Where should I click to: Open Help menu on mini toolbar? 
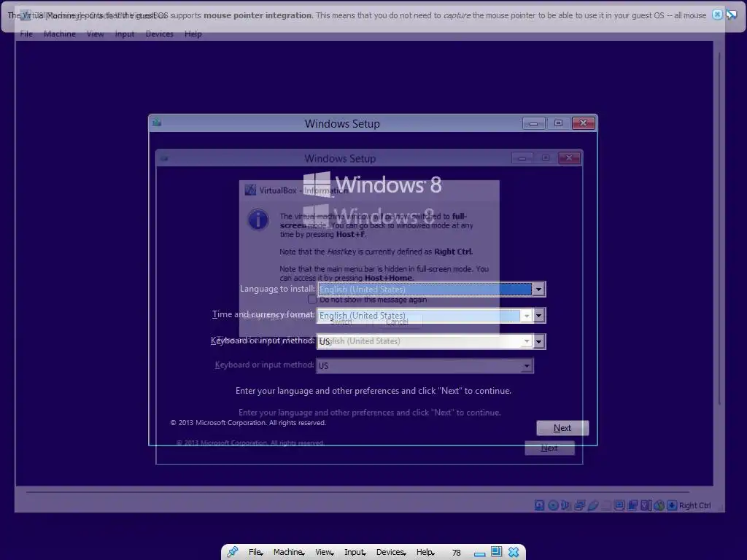coord(425,552)
